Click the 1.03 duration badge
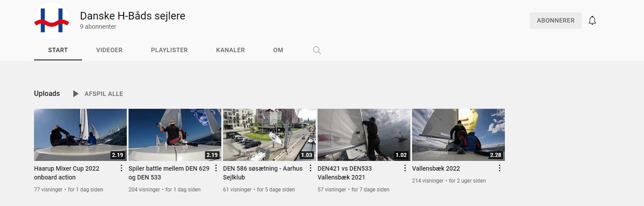The height and width of the screenshot is (206, 644). pyautogui.click(x=307, y=155)
